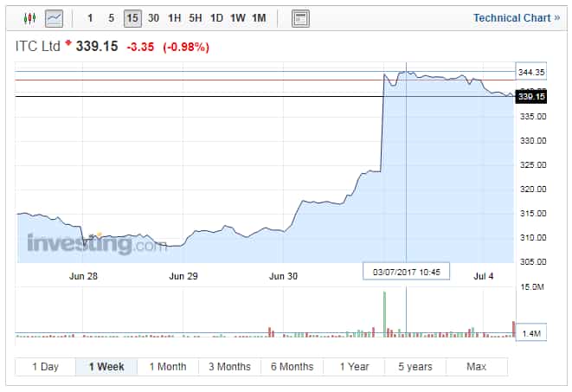Click the ITC Ltd title
The width and height of the screenshot is (572, 392).
coord(37,47)
